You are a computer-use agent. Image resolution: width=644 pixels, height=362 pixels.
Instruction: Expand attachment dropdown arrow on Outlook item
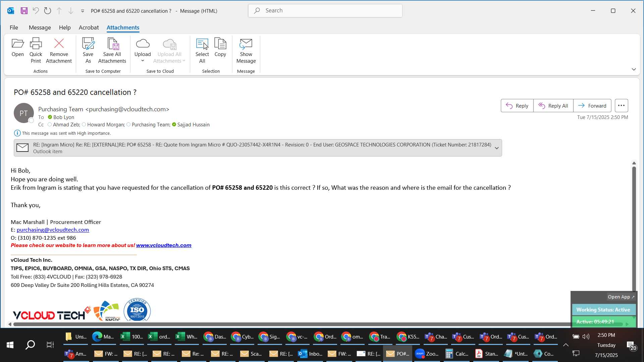[x=496, y=148]
